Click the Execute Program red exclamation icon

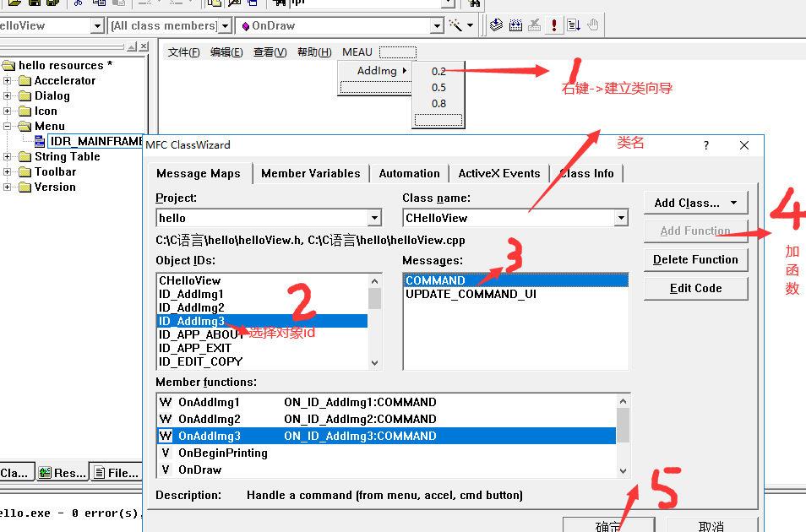coord(553,25)
